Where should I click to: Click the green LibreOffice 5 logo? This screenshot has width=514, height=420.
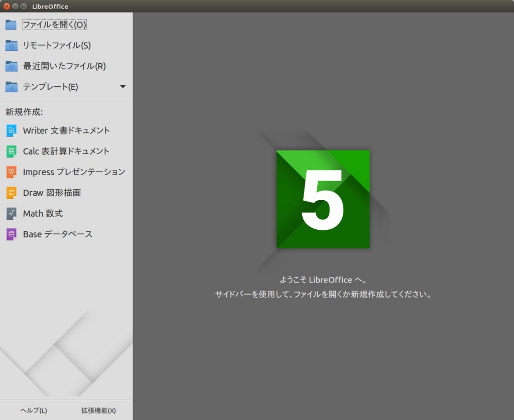[x=323, y=199]
